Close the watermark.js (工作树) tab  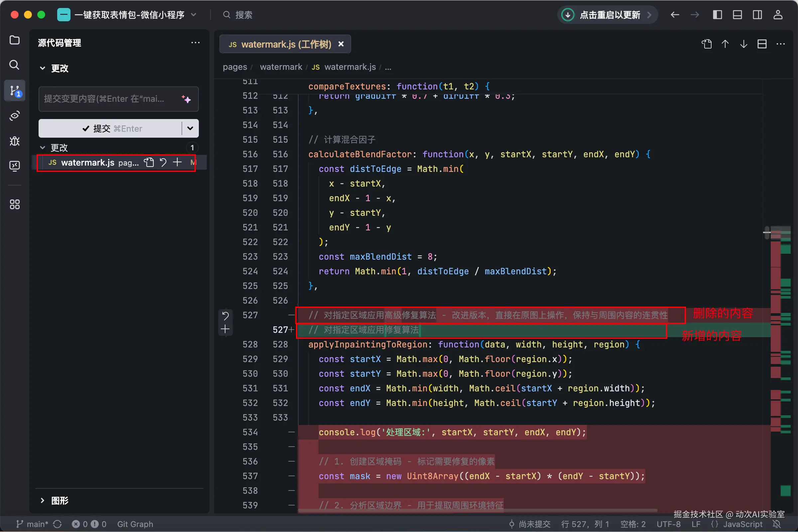tap(341, 44)
